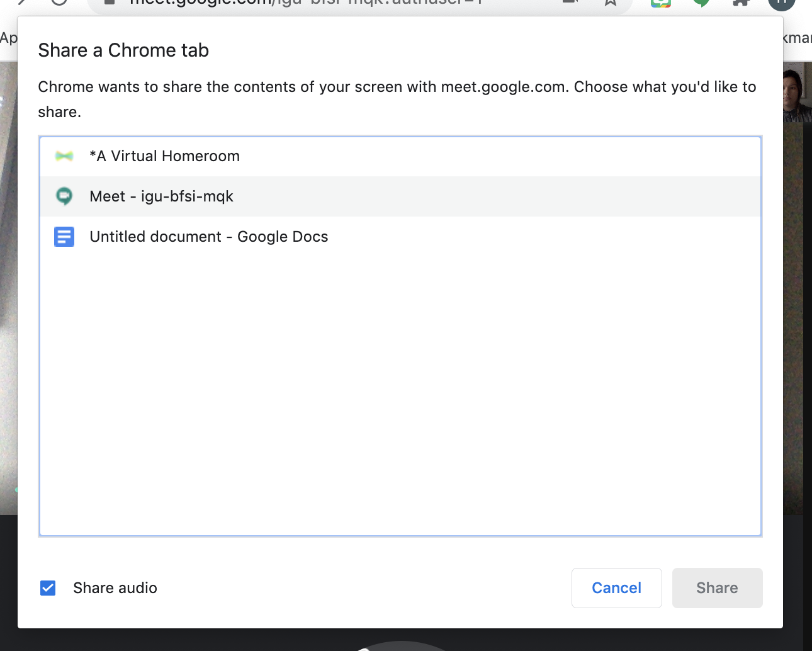The width and height of the screenshot is (812, 651).
Task: Click the camera indicator in address bar
Action: [x=570, y=3]
